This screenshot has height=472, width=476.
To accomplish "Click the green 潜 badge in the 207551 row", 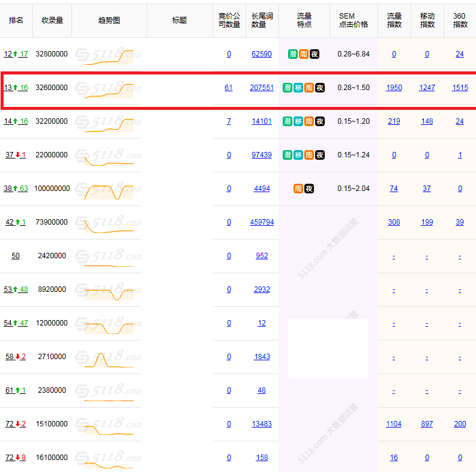I will tap(287, 88).
